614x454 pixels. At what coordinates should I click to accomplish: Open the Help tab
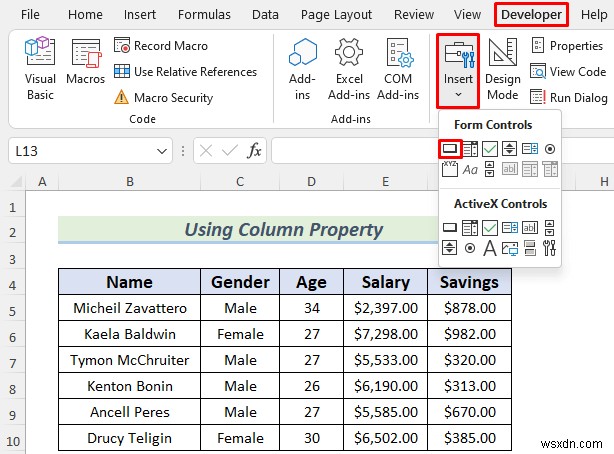[x=594, y=14]
